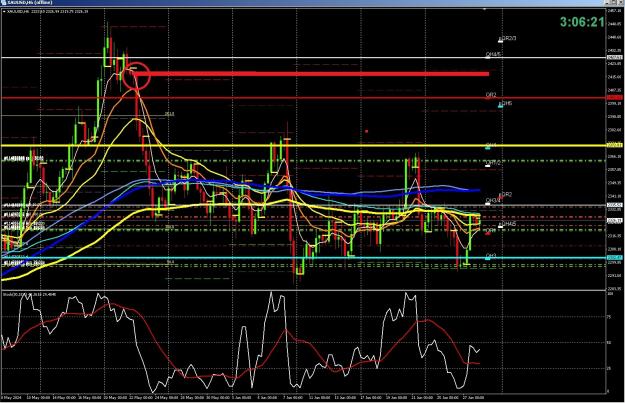
Task: Select the DH5 level label
Action: point(506,104)
